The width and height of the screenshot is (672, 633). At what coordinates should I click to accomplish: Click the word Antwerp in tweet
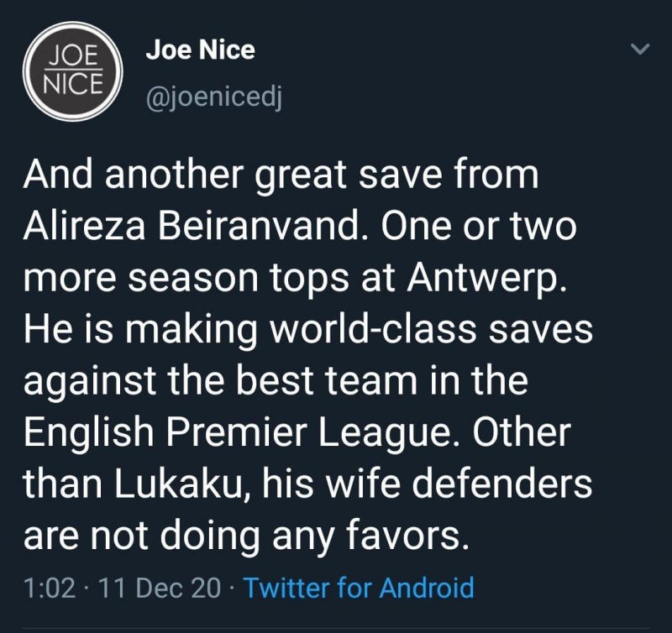[x=482, y=278]
